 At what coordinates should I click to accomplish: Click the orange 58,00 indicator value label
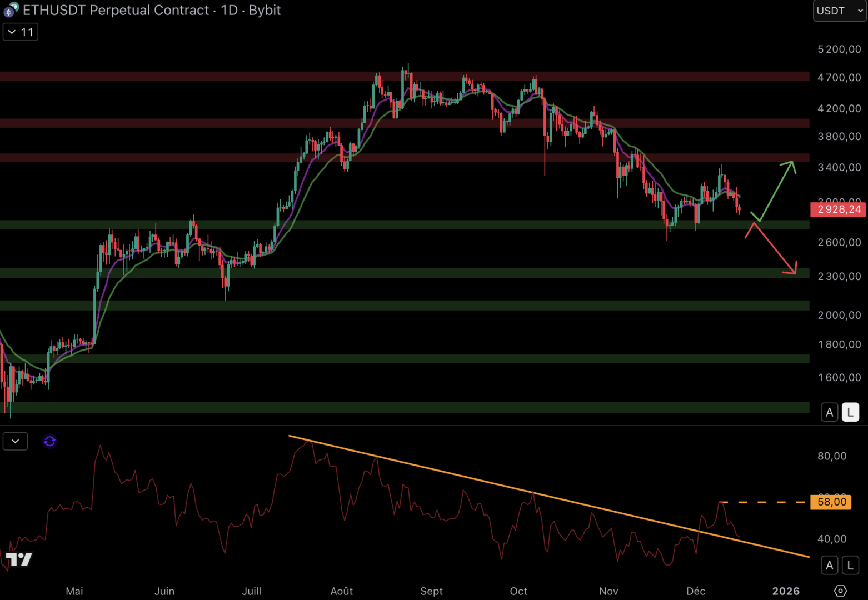[831, 502]
